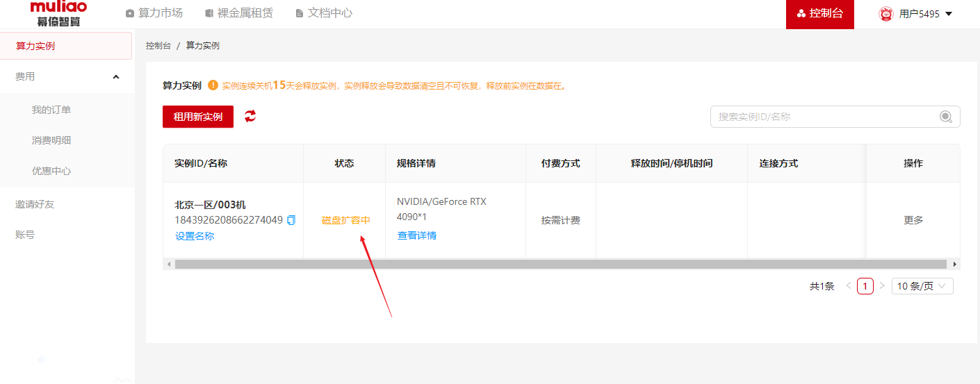The height and width of the screenshot is (384, 980).
Task: Open 裸金属租赁 in the top navigation
Action: [x=239, y=13]
